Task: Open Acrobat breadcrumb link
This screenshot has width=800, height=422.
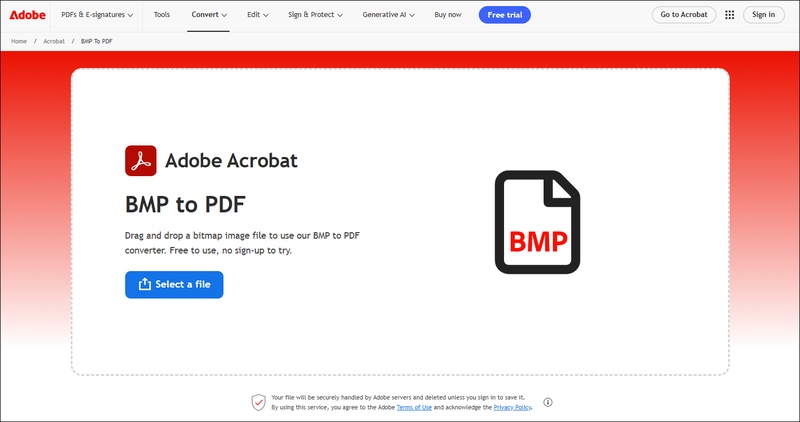Action: [54, 41]
